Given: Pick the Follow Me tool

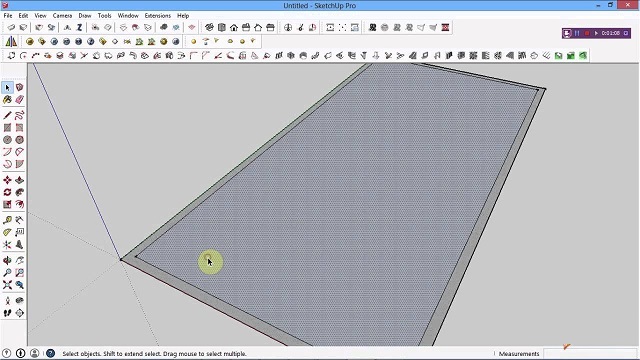Looking at the screenshot, I should (19, 192).
